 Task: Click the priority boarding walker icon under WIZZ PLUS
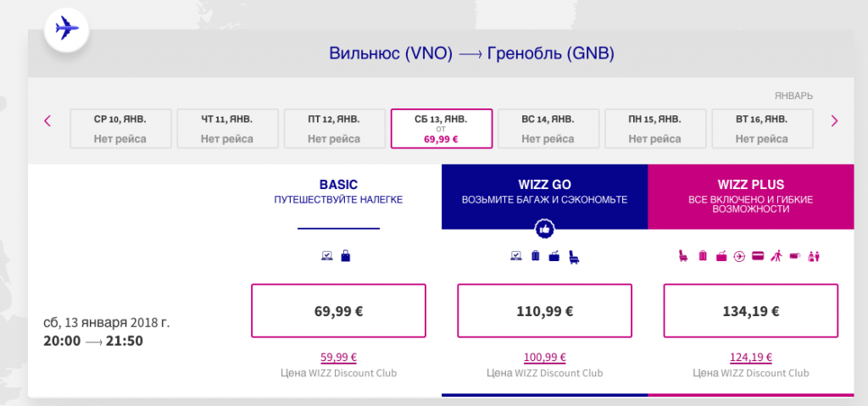776,255
